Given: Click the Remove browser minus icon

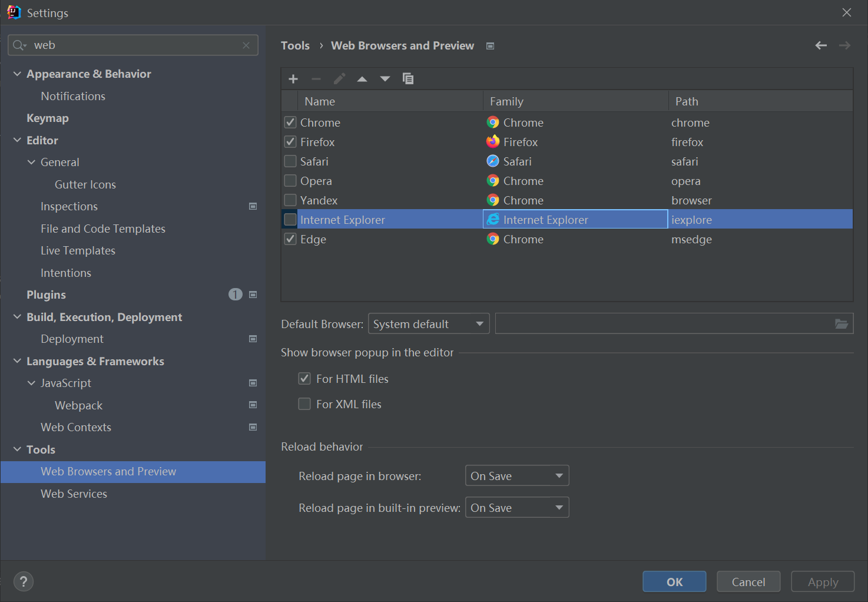Looking at the screenshot, I should (x=316, y=79).
